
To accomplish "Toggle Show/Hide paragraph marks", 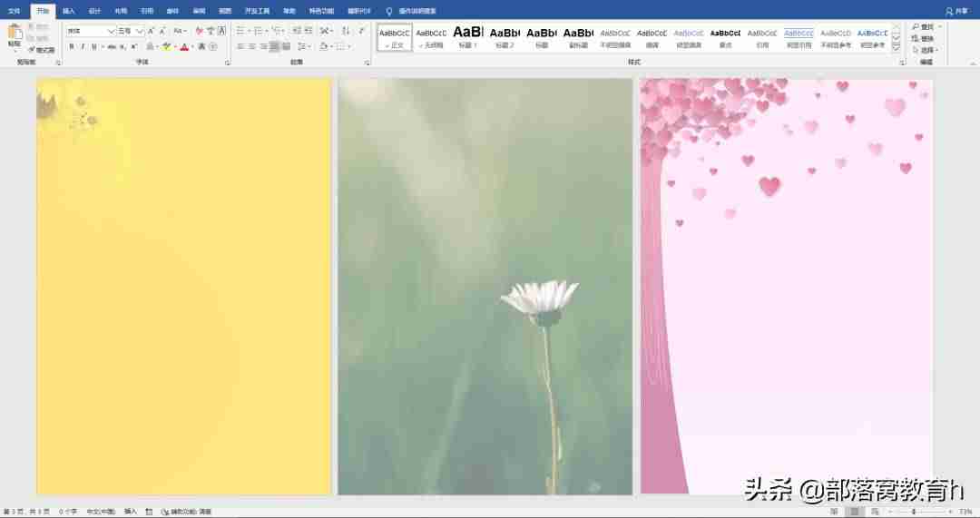I will coord(361,31).
